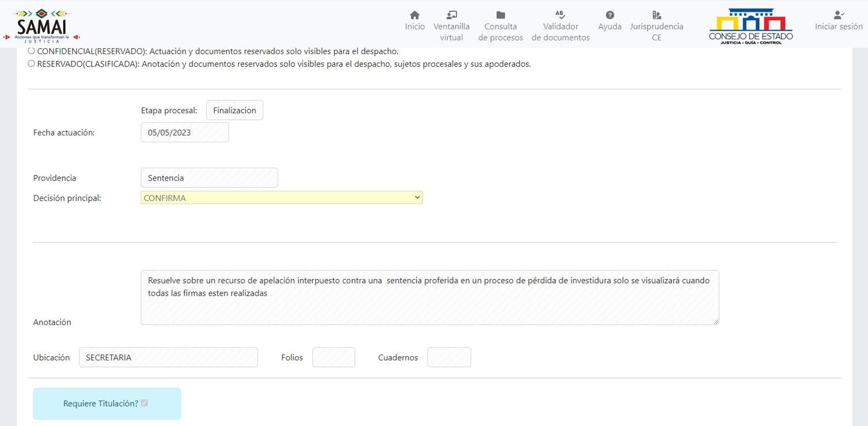Screen dimensions: 868x426
Task: Click the Consejo de Estado logo
Action: 751,26
